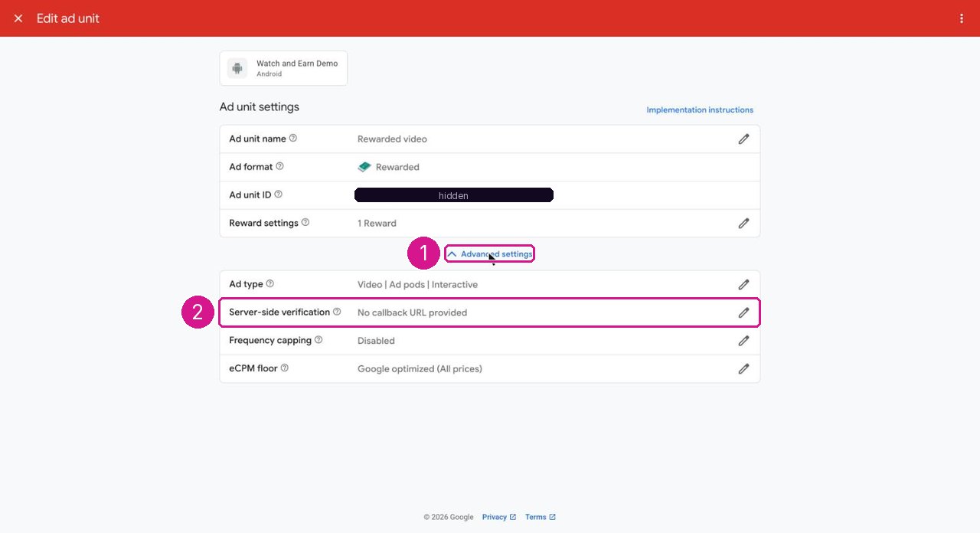
Task: Open help icon next to Ad format
Action: click(x=279, y=166)
